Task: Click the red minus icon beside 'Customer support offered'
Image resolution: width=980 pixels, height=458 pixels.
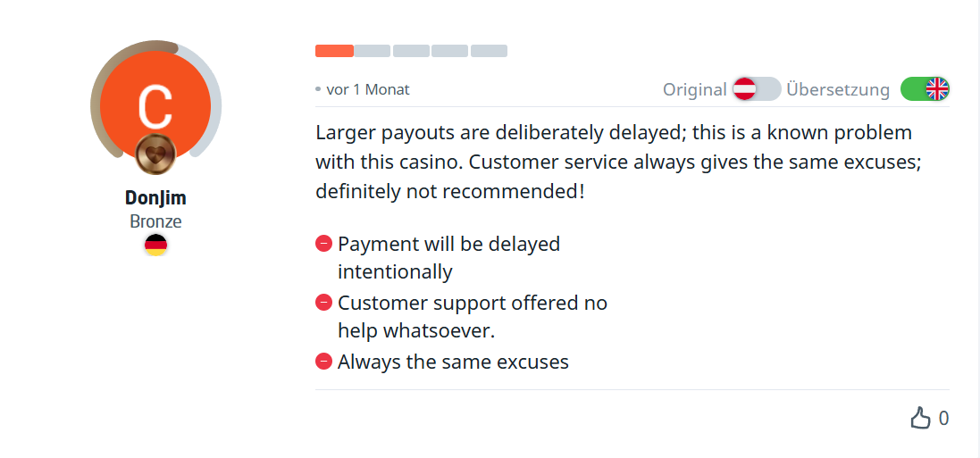Action: [323, 303]
